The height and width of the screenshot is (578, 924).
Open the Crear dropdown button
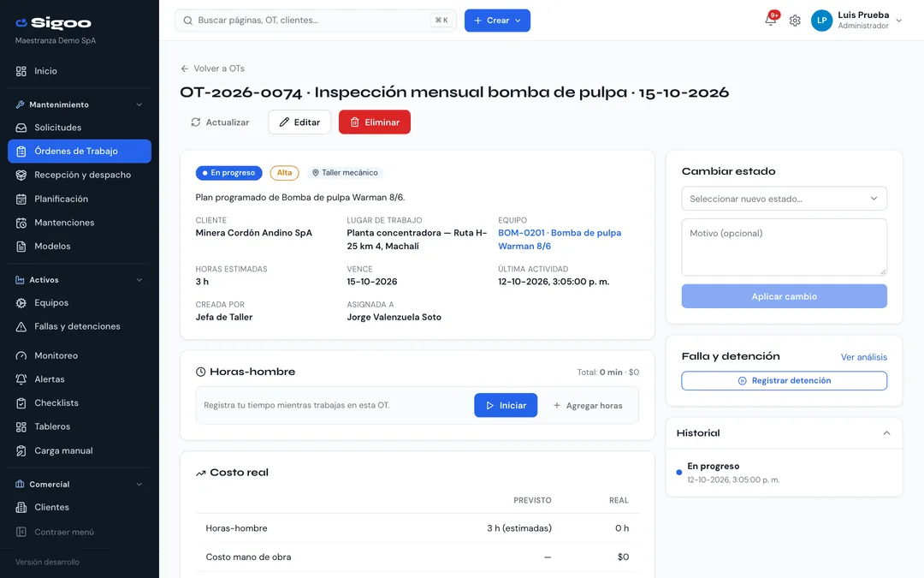pos(497,21)
